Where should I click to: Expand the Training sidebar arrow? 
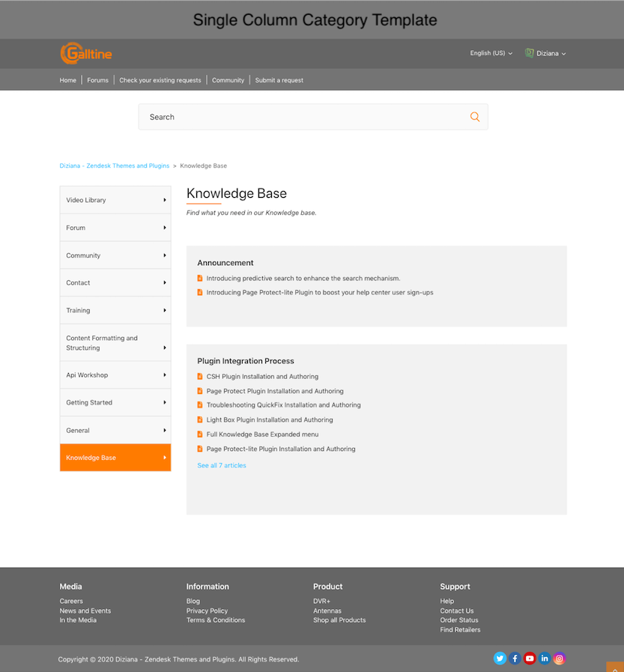tap(165, 310)
